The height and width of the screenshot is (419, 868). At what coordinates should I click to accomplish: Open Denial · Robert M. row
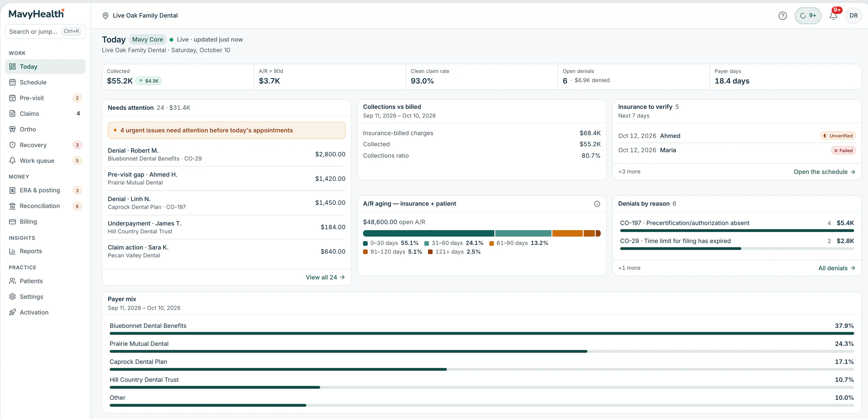[226, 155]
